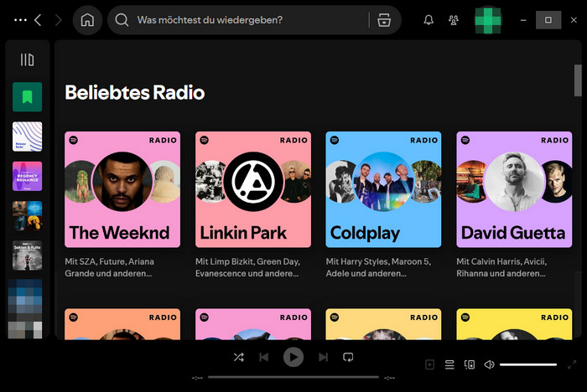Click the 'Beliebtes Radio' heading
This screenshot has width=587, height=392.
point(135,92)
